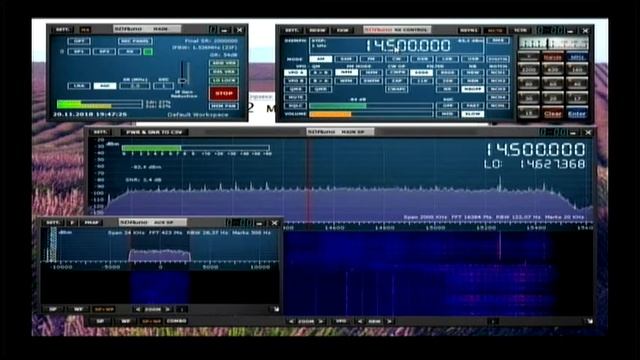Open RDSW from RX CONTROL header
The width and height of the screenshot is (640, 360).
point(317,30)
